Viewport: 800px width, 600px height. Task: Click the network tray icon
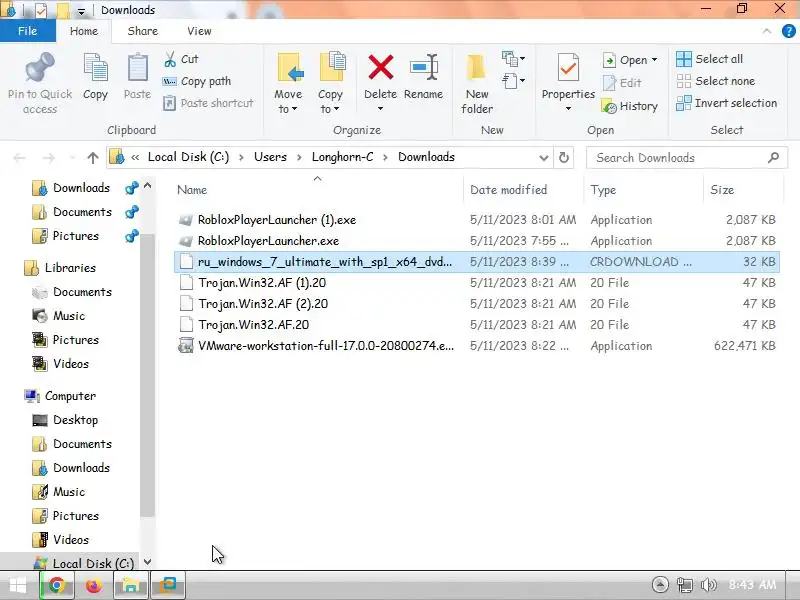pos(684,585)
